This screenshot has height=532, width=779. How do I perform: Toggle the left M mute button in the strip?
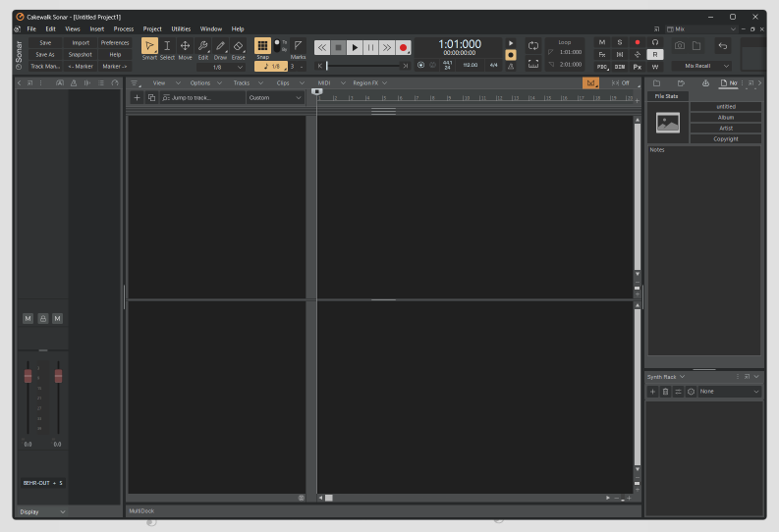[28, 319]
